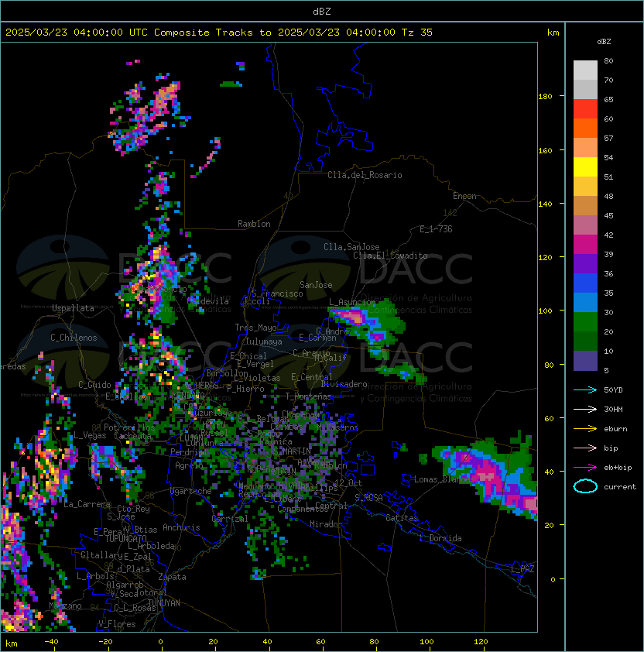The width and height of the screenshot is (644, 652).
Task: Click the 'dBZ' heading above the color scale
Action: (x=604, y=42)
